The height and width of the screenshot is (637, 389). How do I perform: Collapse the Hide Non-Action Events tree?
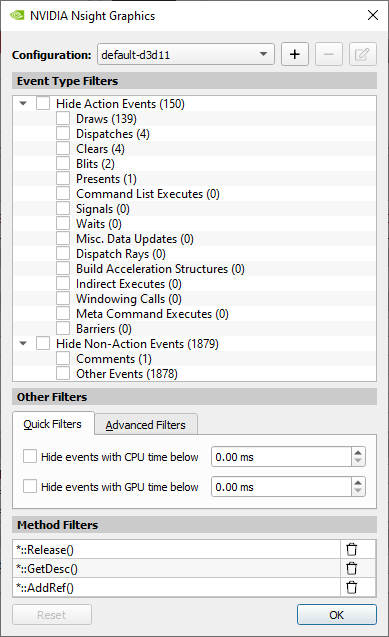click(x=23, y=344)
